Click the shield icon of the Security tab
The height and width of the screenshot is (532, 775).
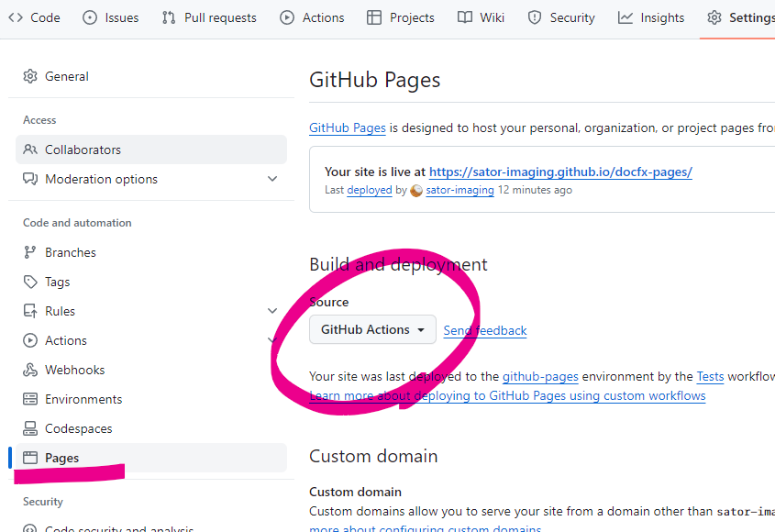pos(535,17)
